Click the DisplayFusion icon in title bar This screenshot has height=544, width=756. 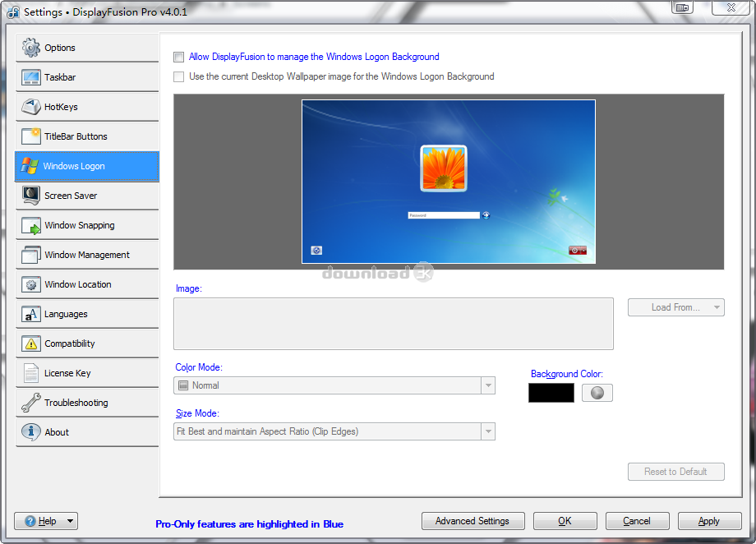coord(13,12)
